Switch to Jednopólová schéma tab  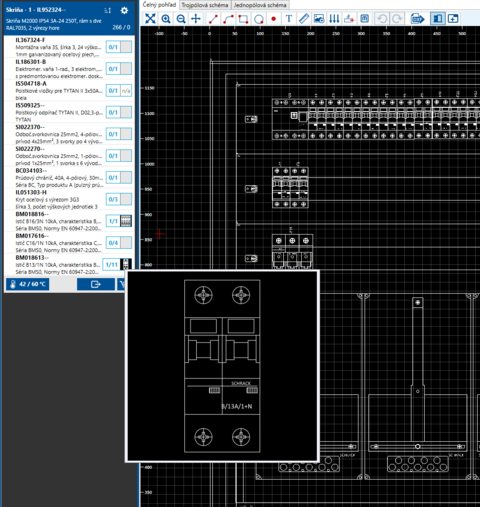coord(260,5)
